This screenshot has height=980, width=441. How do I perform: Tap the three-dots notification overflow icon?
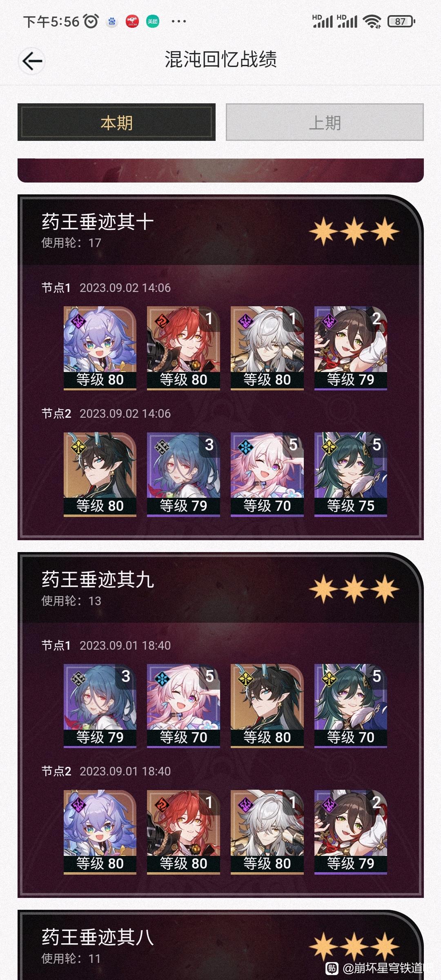pos(179,21)
